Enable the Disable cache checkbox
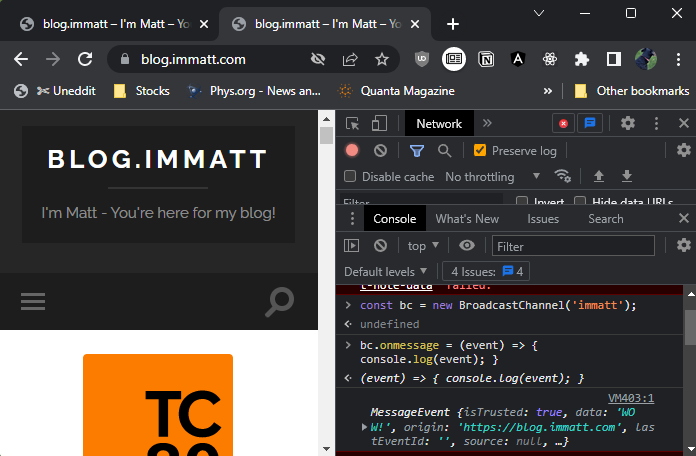Viewport: 696px width, 456px height. (x=350, y=177)
